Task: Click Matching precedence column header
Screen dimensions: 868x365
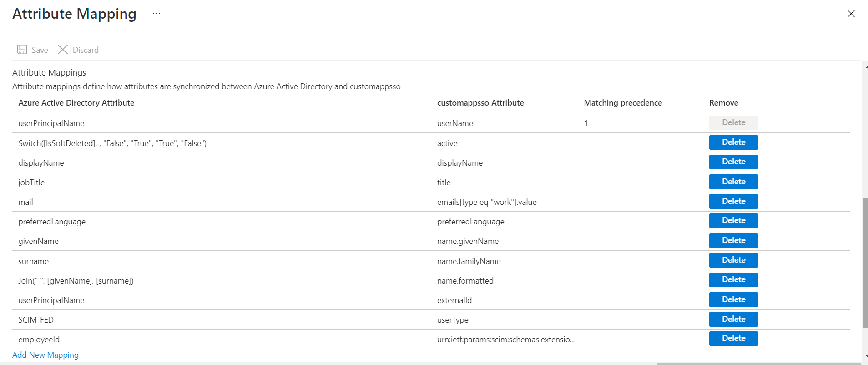Action: (x=623, y=103)
